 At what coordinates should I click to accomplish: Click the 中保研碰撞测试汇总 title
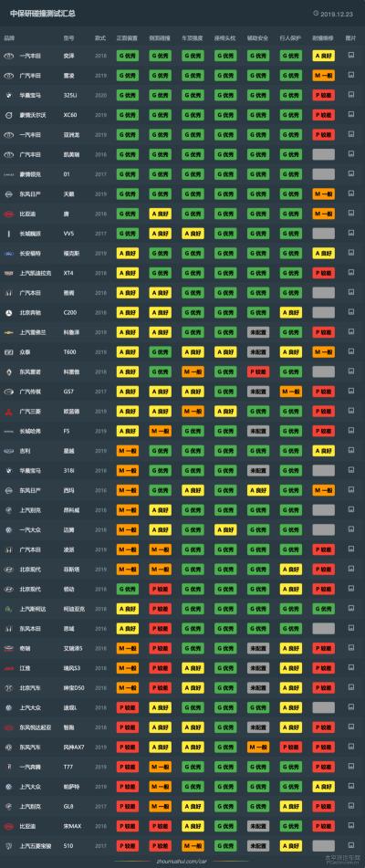point(43,13)
